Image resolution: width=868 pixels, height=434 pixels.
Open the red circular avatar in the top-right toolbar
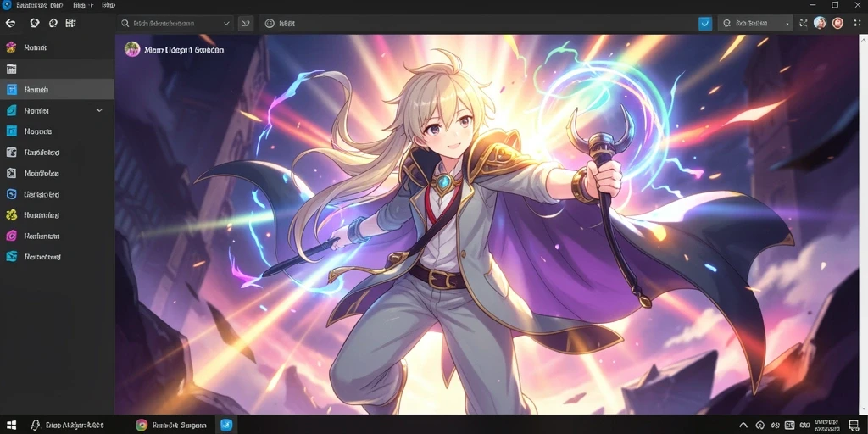point(837,23)
